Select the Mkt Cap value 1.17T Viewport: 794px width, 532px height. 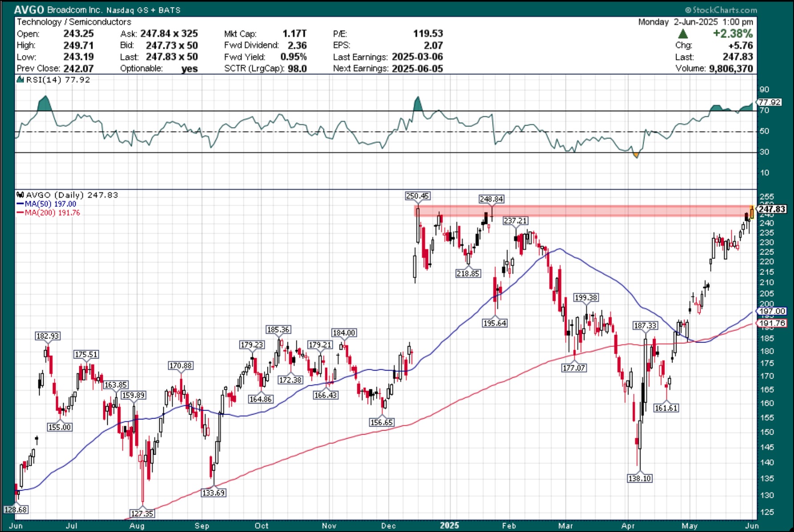click(295, 33)
